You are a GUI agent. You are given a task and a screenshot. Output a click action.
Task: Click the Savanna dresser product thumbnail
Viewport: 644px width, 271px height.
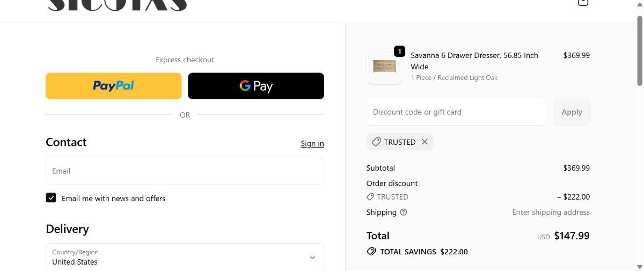click(x=384, y=67)
